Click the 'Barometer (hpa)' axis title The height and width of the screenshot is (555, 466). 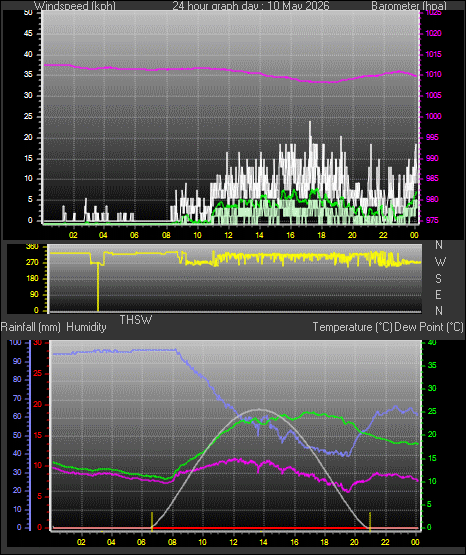[x=409, y=5]
